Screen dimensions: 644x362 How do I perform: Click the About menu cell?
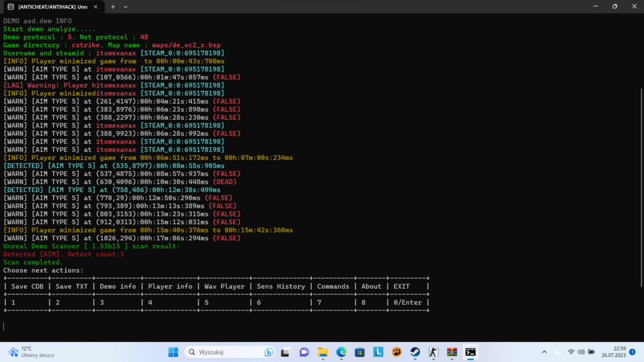point(372,287)
